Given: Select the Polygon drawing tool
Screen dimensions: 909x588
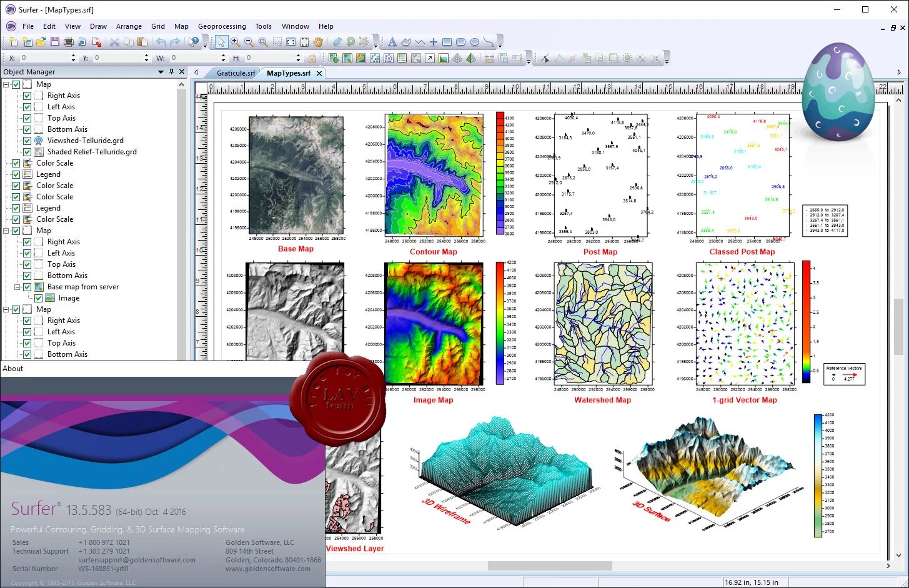Looking at the screenshot, I should (406, 42).
